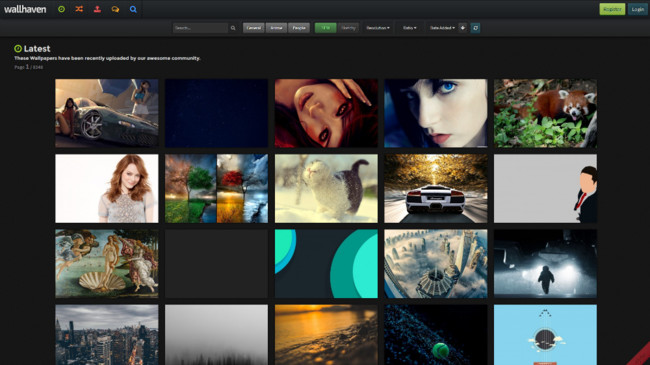650x365 pixels.
Task: Toggle the green SFW purity filter
Action: tap(325, 28)
